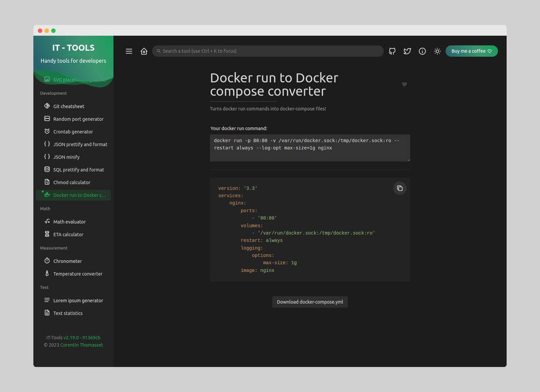Screen dimensions: 540x392
Task: Click the 'image: nginx' line in output
Action: pos(257,270)
